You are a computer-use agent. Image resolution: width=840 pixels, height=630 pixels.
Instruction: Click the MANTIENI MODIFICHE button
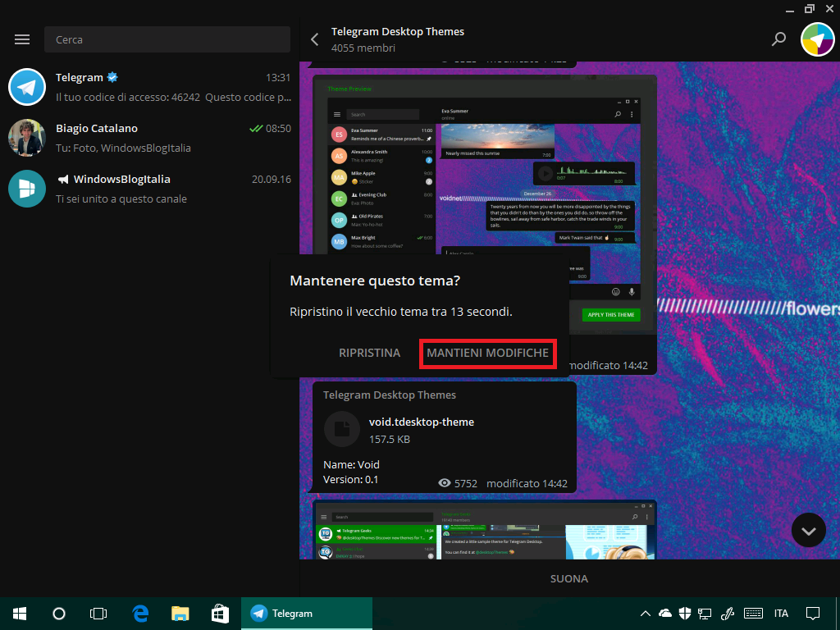coord(487,353)
